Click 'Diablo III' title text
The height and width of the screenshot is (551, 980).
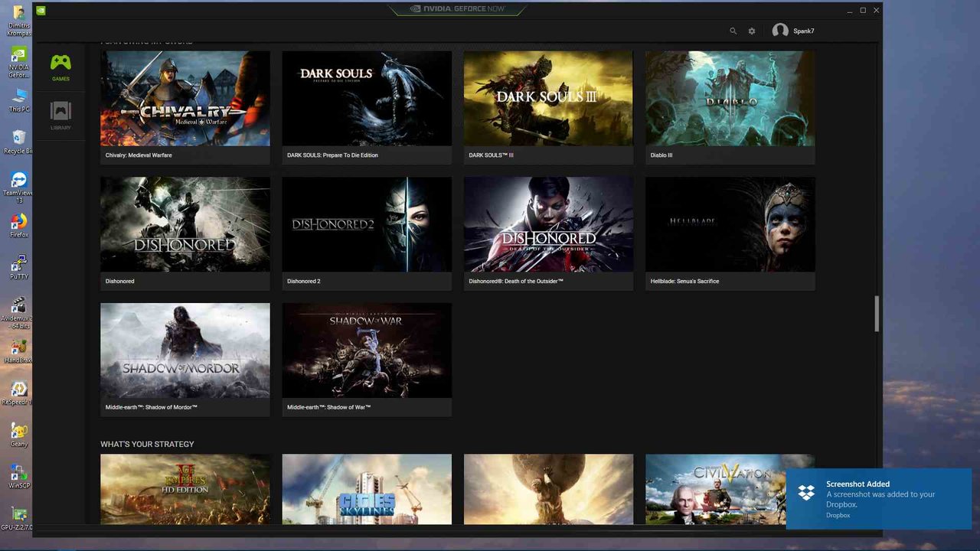(x=661, y=155)
